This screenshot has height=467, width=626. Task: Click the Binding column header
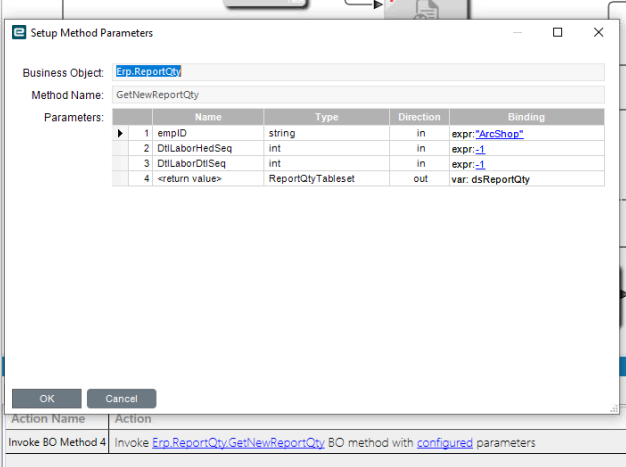[x=527, y=117]
